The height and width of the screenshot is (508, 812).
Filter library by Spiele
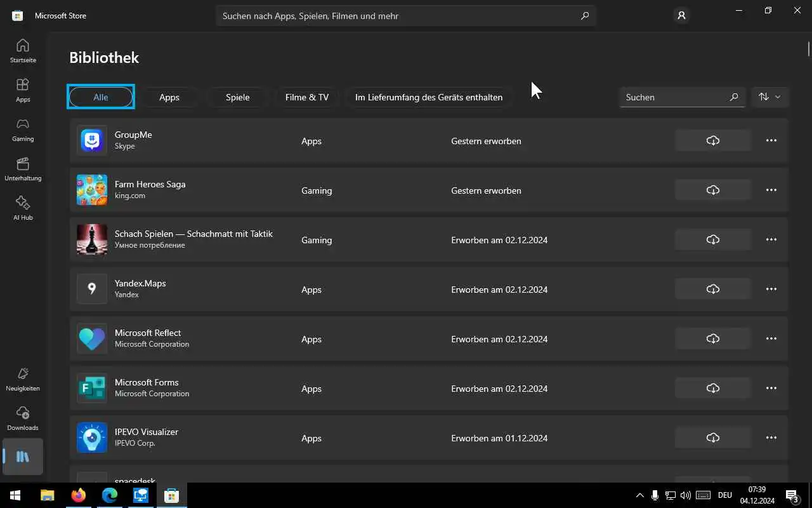[238, 97]
